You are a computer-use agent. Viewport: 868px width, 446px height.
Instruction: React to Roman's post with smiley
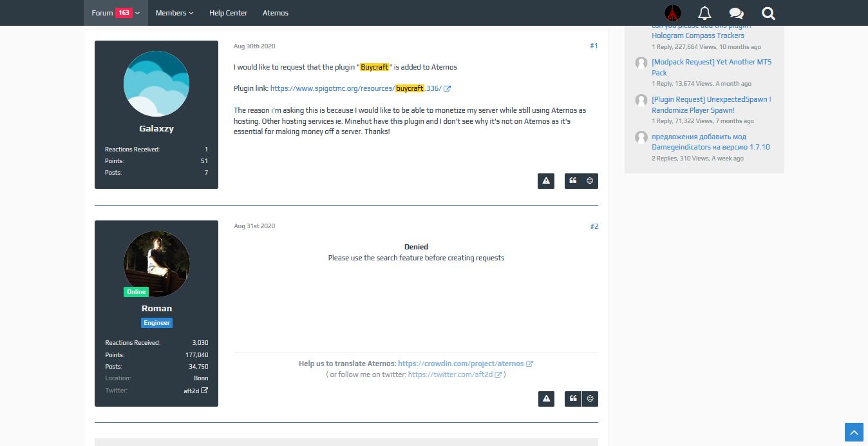point(590,399)
